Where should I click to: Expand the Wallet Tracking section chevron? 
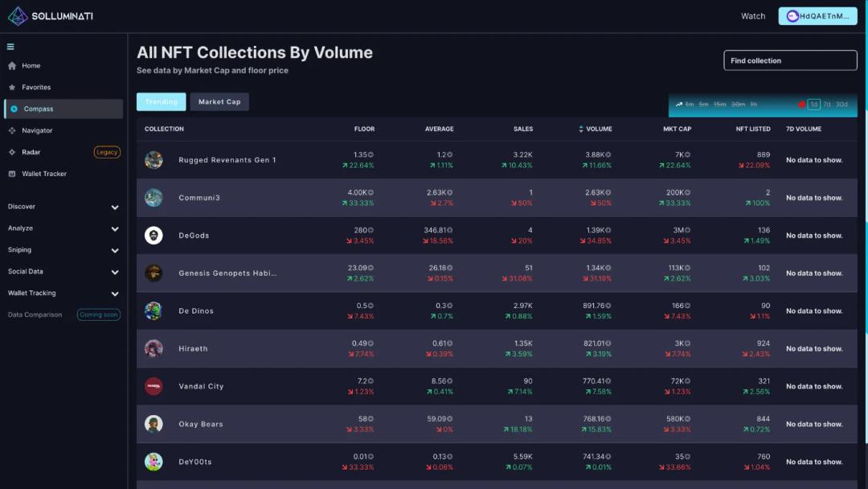pos(115,294)
